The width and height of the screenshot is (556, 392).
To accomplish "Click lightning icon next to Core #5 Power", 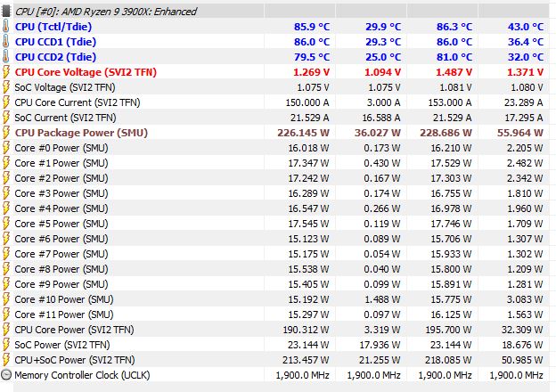I will point(6,224).
